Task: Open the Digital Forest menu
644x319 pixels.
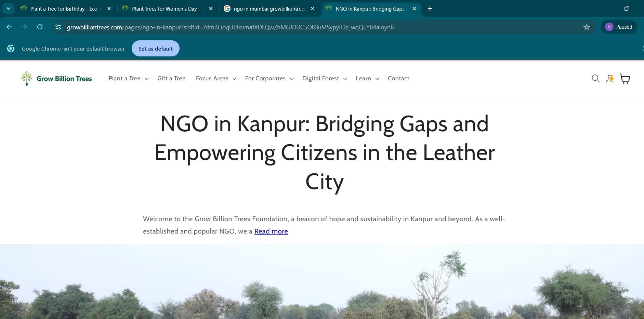Action: click(324, 79)
